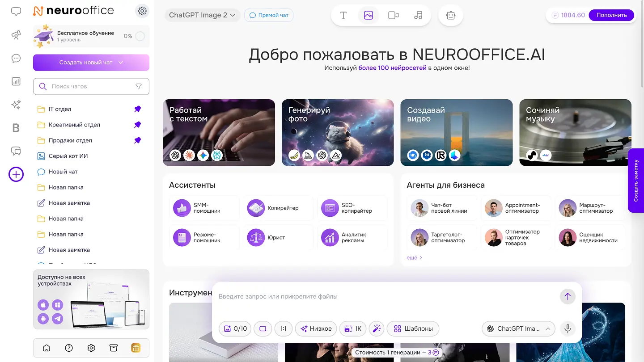Click the purple plus circle in left rail
This screenshot has height=362, width=644.
tap(16, 174)
